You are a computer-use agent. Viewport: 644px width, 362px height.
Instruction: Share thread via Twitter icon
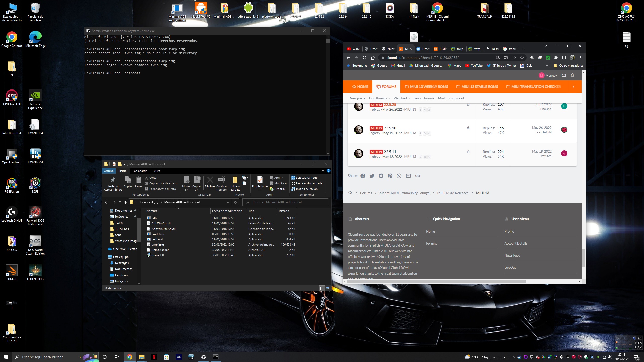click(372, 176)
